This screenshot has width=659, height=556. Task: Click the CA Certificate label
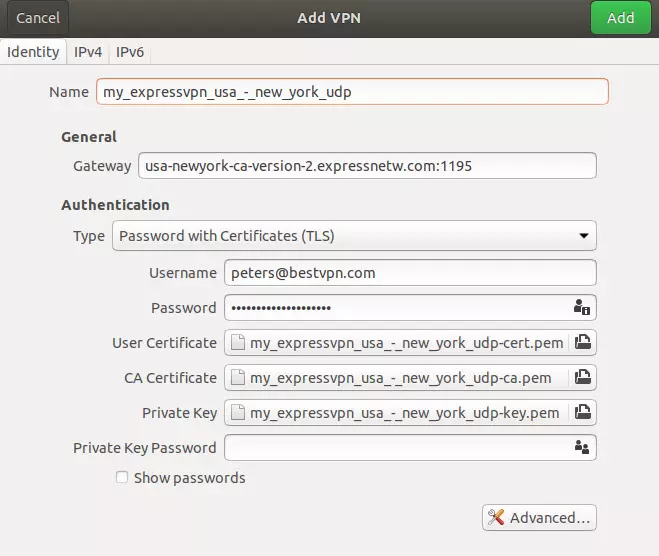pos(170,378)
